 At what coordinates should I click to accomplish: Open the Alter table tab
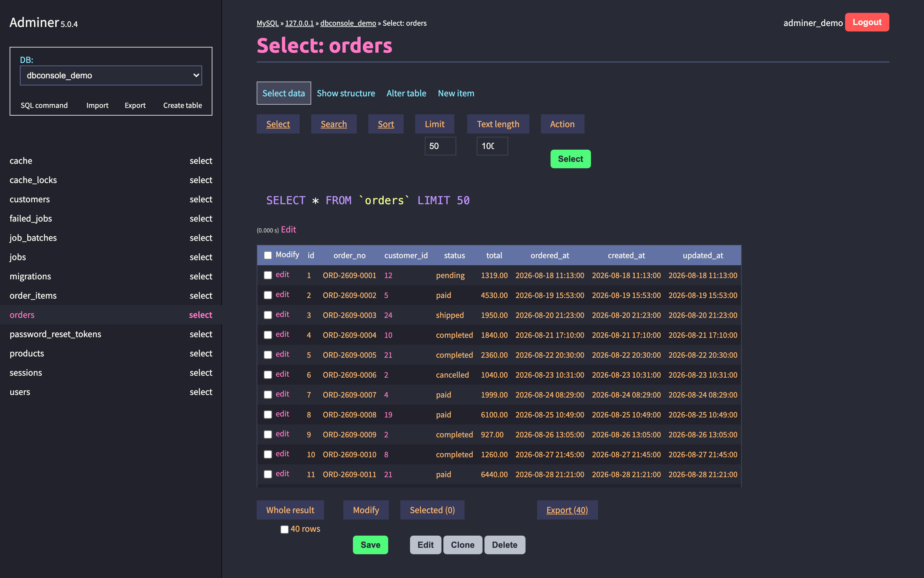pyautogui.click(x=406, y=93)
